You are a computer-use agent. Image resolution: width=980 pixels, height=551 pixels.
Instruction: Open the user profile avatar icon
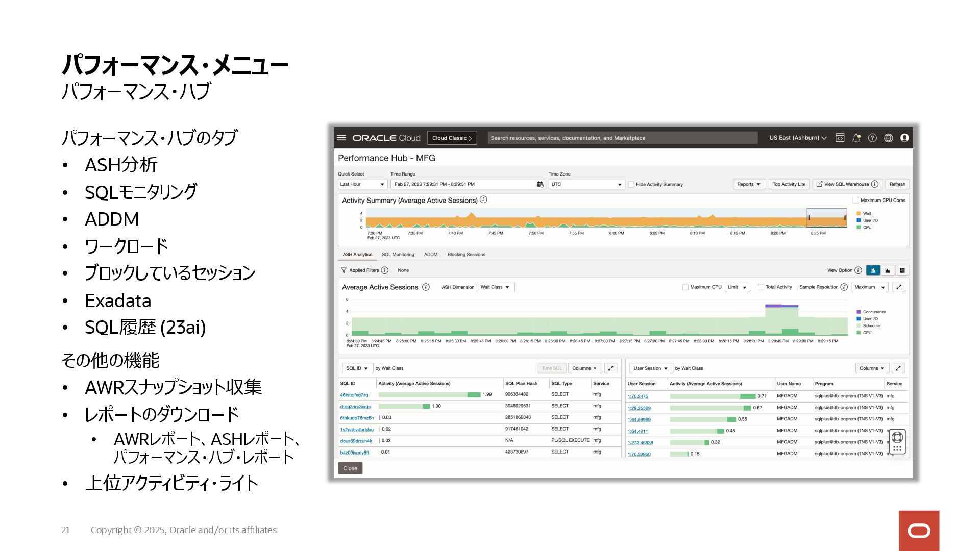click(x=904, y=138)
